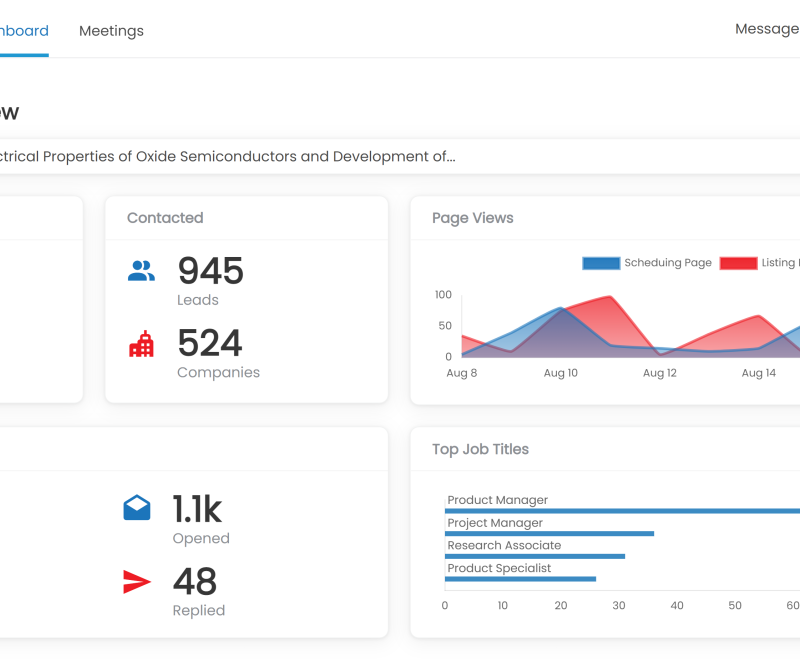Open the 1.1k Opened stat
The image size is (800, 671).
(197, 509)
